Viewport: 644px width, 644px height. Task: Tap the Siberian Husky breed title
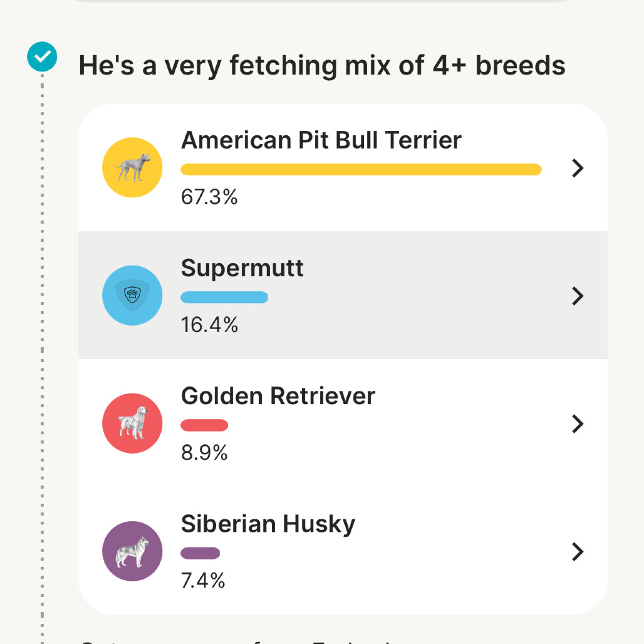coord(267,524)
